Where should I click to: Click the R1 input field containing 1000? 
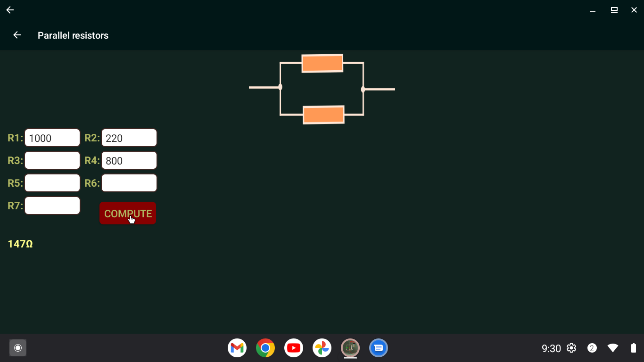[x=52, y=138]
